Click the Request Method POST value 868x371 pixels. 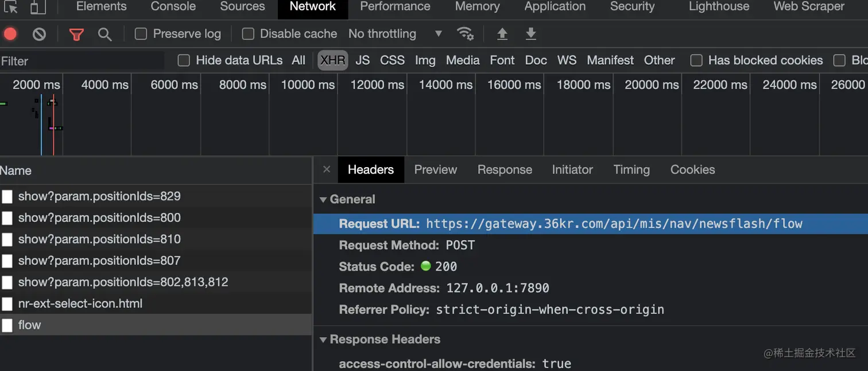(460, 245)
